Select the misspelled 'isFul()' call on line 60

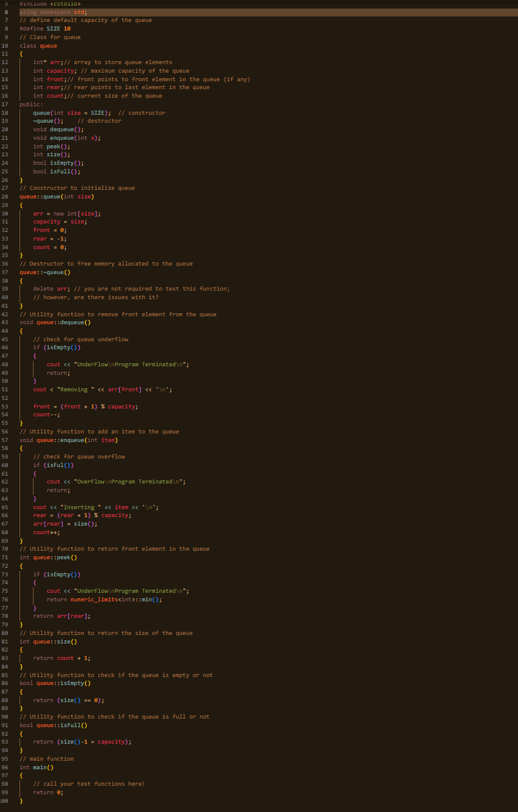[59, 465]
